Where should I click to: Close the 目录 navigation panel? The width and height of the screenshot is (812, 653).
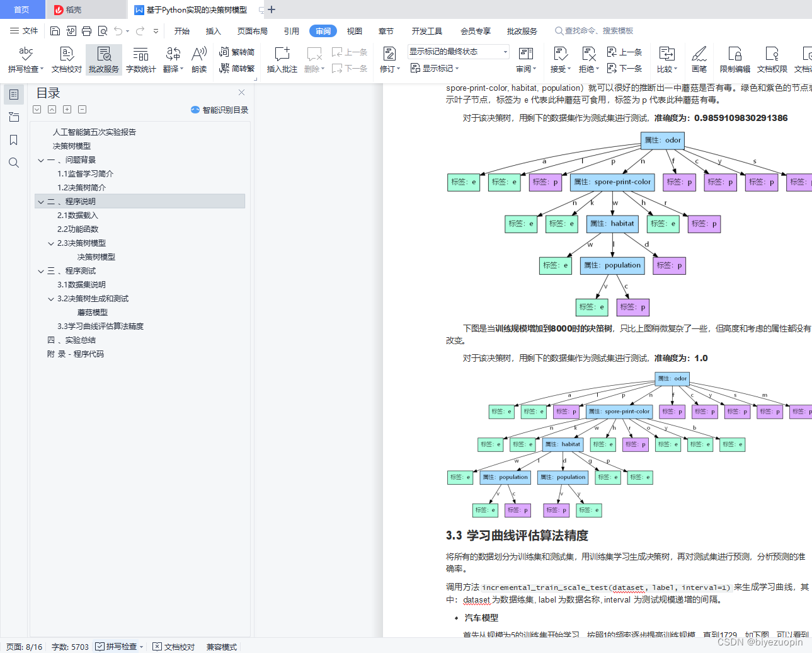point(242,93)
